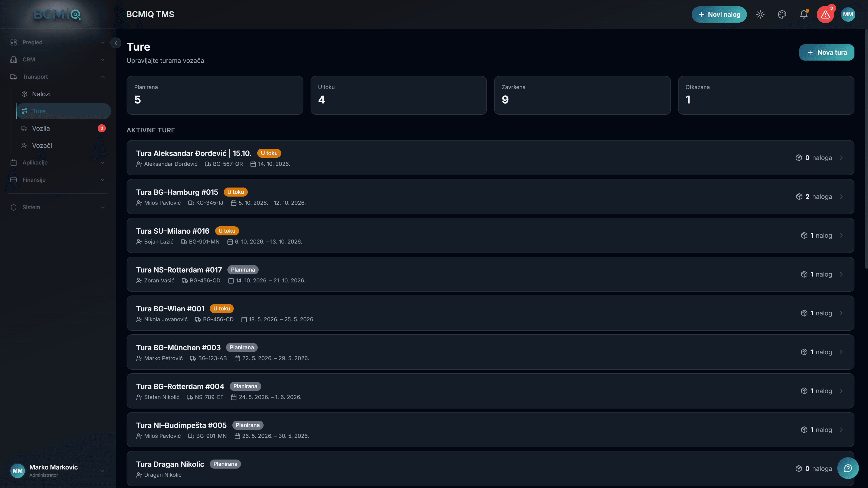Open Tura SU–Milano #016 via its chevron
868x488 pixels.
[841, 235]
